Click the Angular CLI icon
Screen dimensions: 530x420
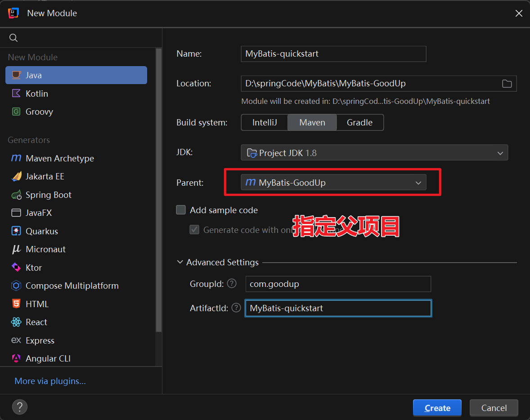click(16, 358)
